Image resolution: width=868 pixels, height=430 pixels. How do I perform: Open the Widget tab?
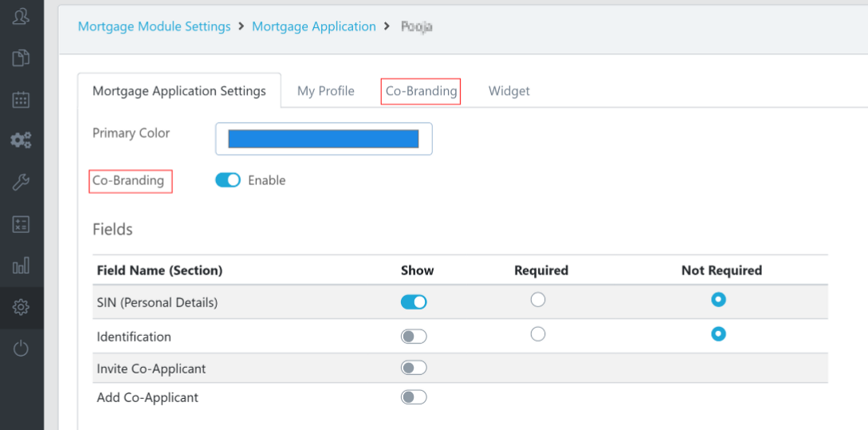[509, 91]
